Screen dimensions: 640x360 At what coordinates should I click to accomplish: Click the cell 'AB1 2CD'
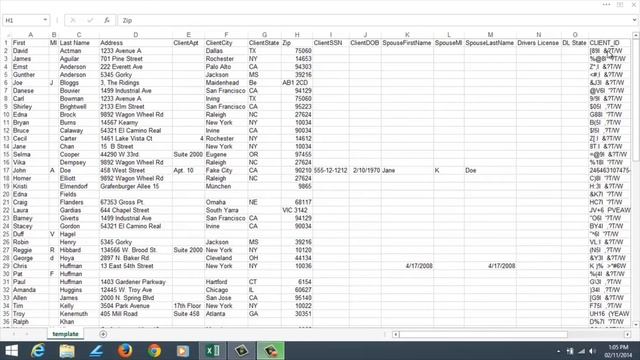coord(297,82)
